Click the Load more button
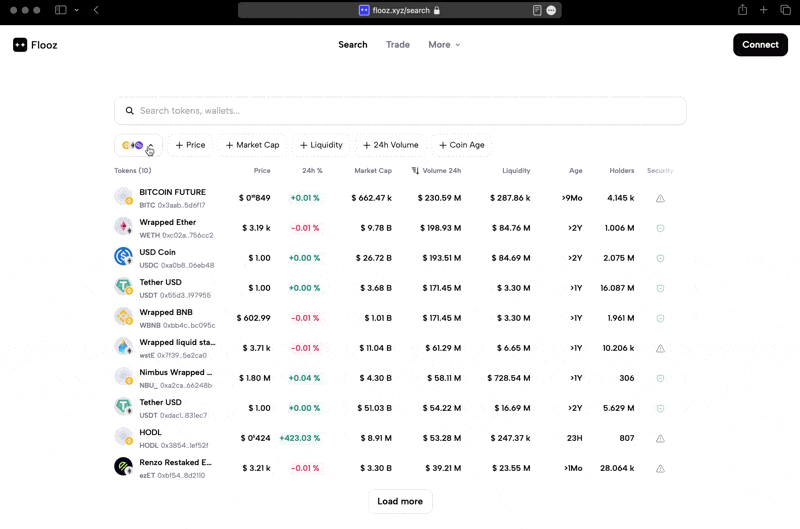 click(400, 501)
